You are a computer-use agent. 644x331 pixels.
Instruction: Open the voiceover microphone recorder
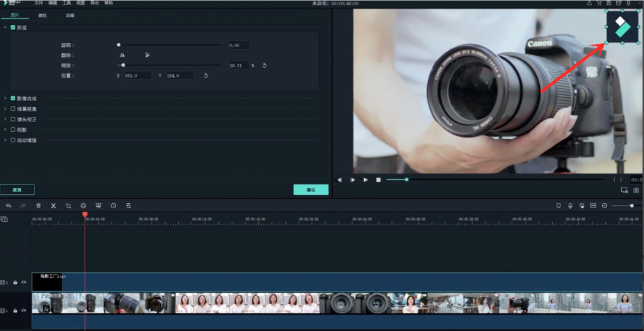570,205
